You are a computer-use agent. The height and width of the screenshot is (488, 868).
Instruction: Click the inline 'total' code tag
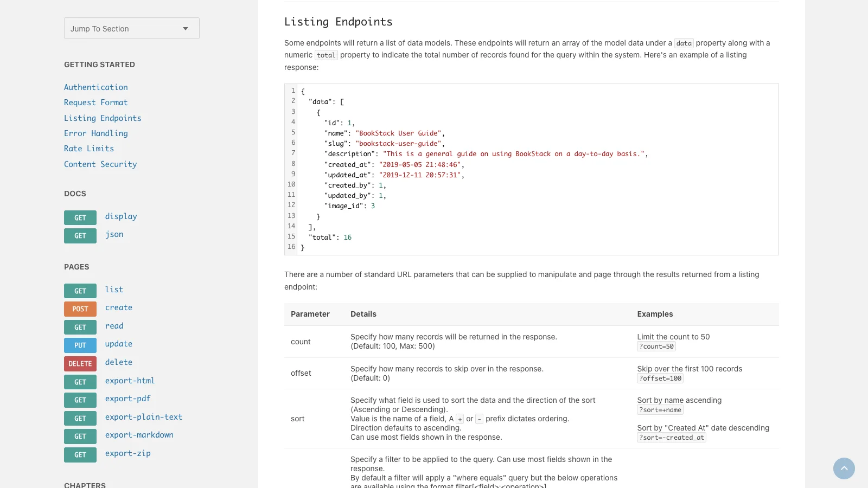pos(326,55)
